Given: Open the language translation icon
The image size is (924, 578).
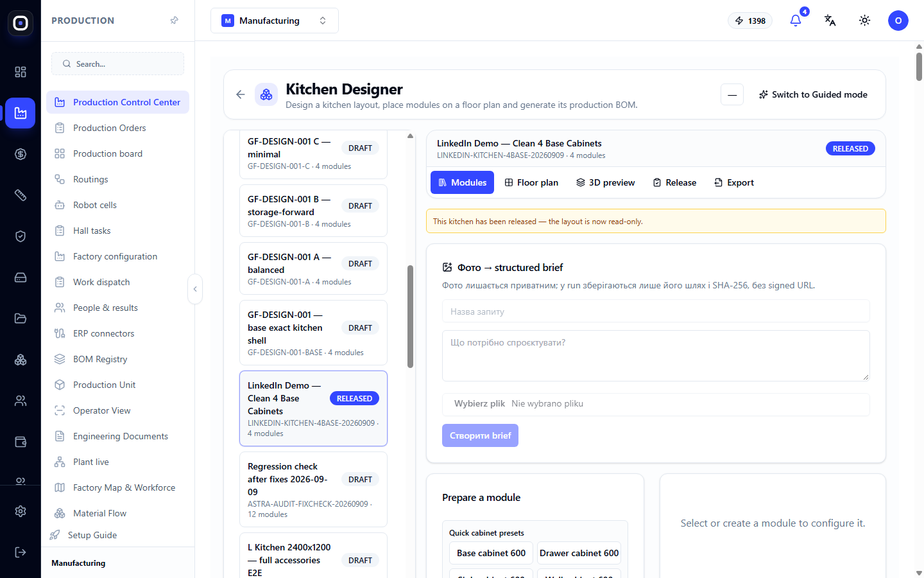Looking at the screenshot, I should [x=830, y=21].
